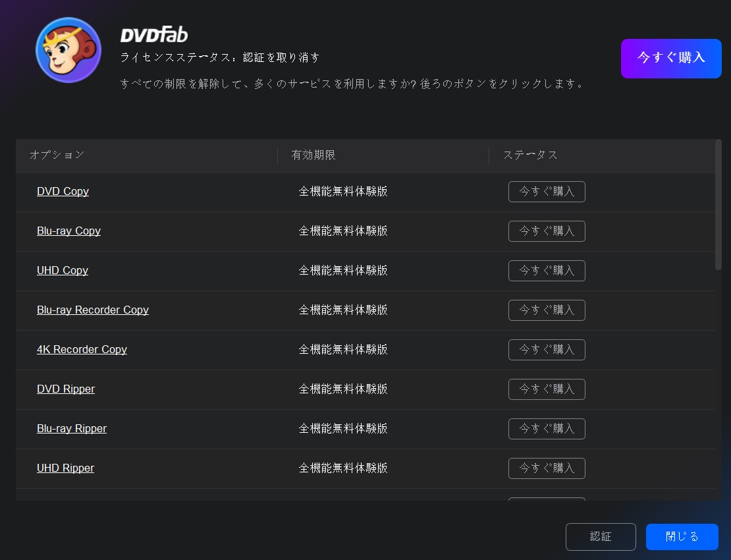Click the DVDFab monkey mascot logo
The width and height of the screenshot is (731, 560).
68,50
